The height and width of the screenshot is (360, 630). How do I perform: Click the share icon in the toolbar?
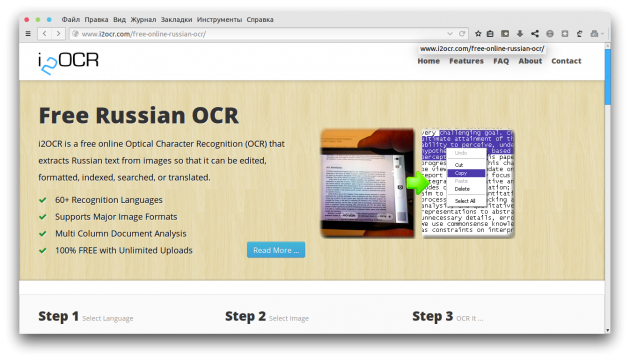(x=535, y=34)
